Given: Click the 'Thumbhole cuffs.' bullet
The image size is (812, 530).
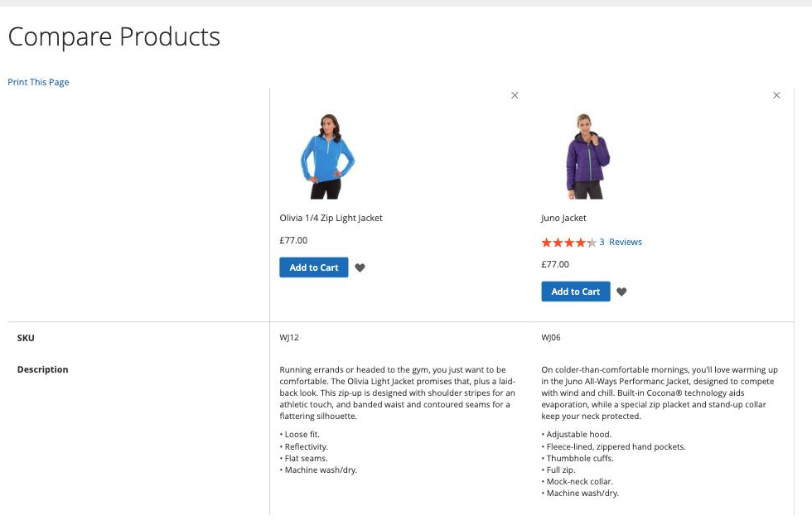Looking at the screenshot, I should [x=578, y=459].
